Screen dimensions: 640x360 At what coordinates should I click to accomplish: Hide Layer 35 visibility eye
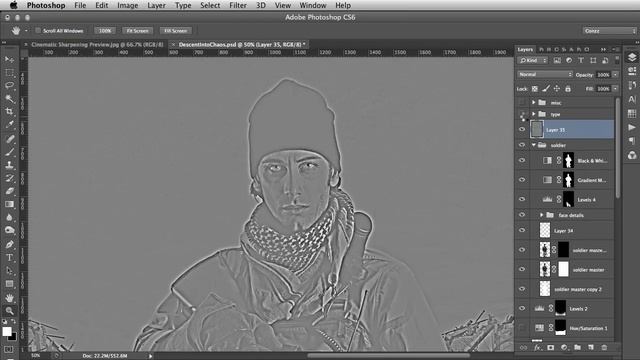pos(522,129)
